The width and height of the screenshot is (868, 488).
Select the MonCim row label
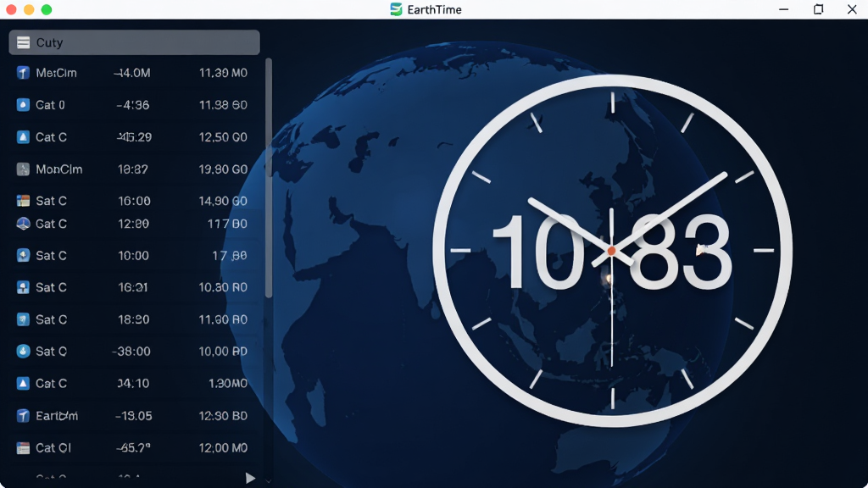click(x=58, y=169)
